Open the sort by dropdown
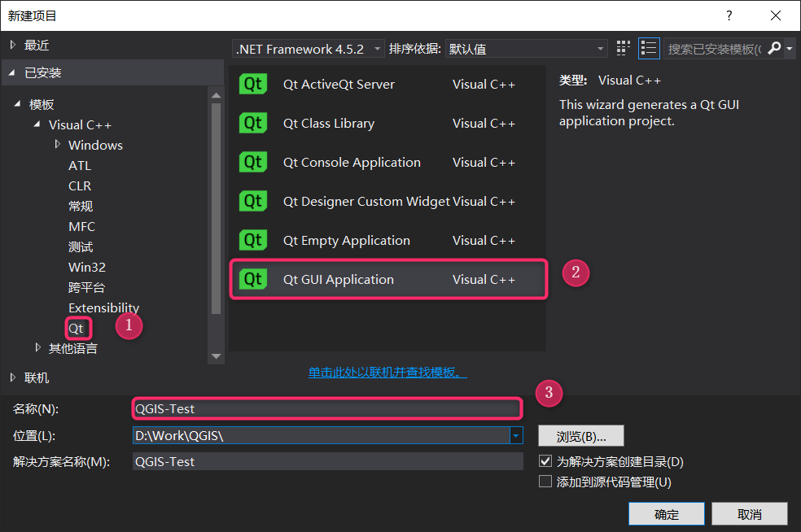801x532 pixels. point(526,49)
